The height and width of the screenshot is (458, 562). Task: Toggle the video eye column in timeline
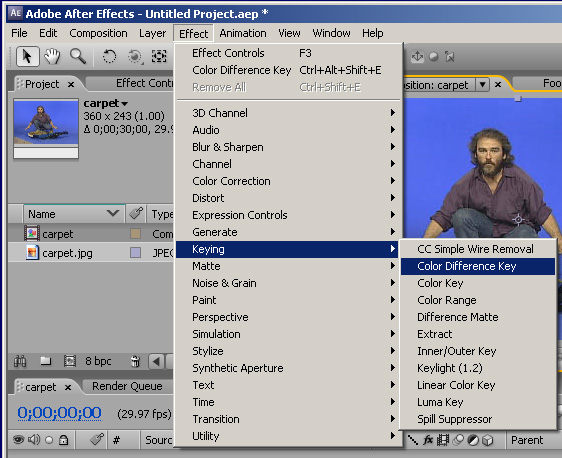tap(19, 439)
